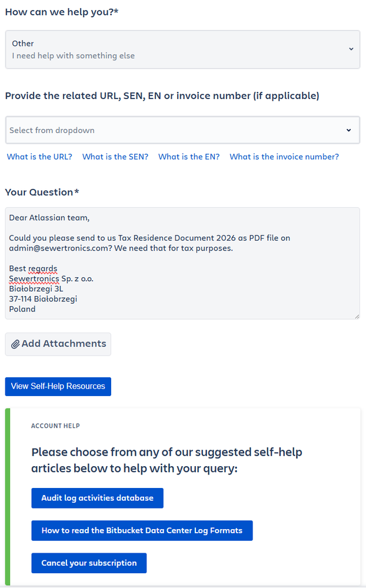Viewport: 366px width, 588px height.
Task: Follow the "What is the SEN?" link
Action: tap(115, 157)
